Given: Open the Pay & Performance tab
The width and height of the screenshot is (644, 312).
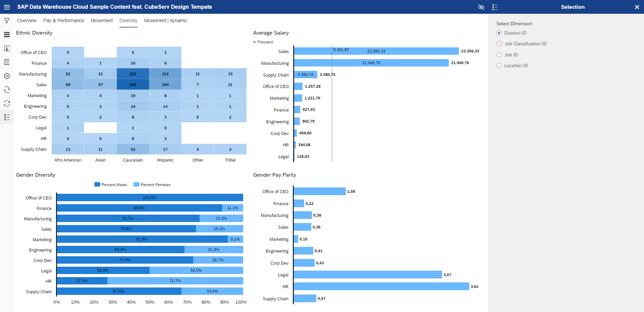Looking at the screenshot, I should [64, 20].
